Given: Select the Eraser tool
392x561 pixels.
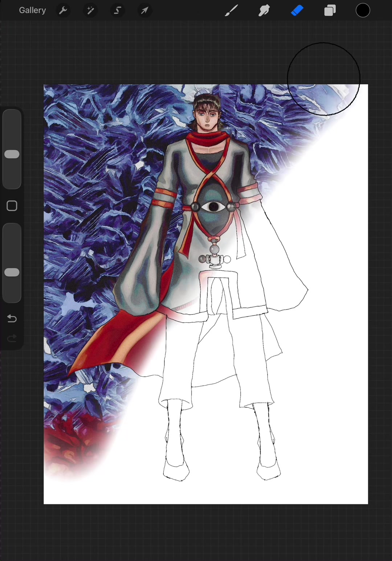Looking at the screenshot, I should 297,11.
